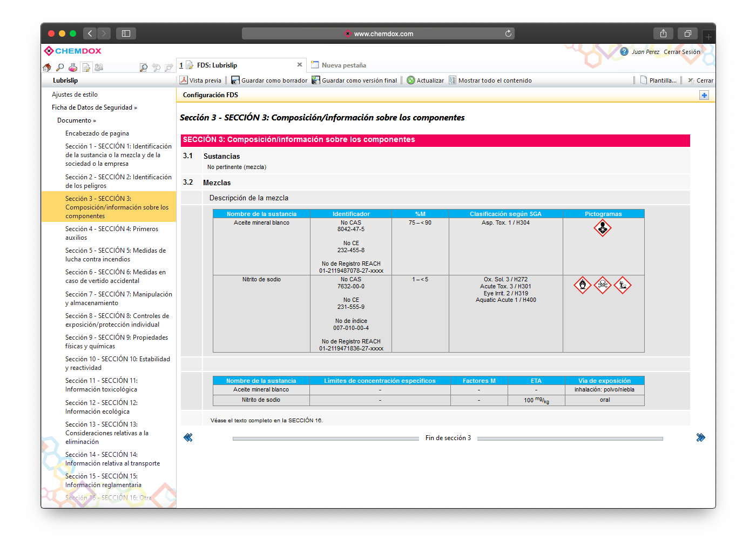The image size is (756, 540).
Task: Click the Juan Perez user name
Action: 645,52
